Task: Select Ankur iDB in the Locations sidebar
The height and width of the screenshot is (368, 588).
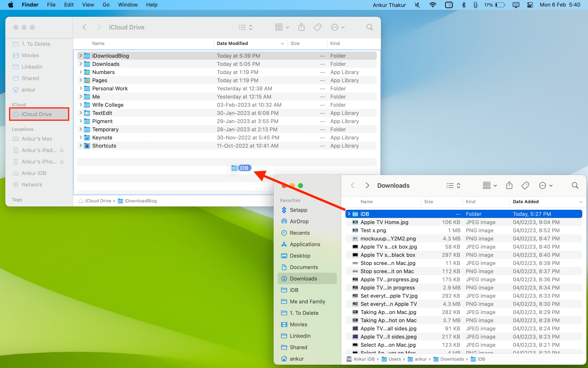Action: point(34,173)
